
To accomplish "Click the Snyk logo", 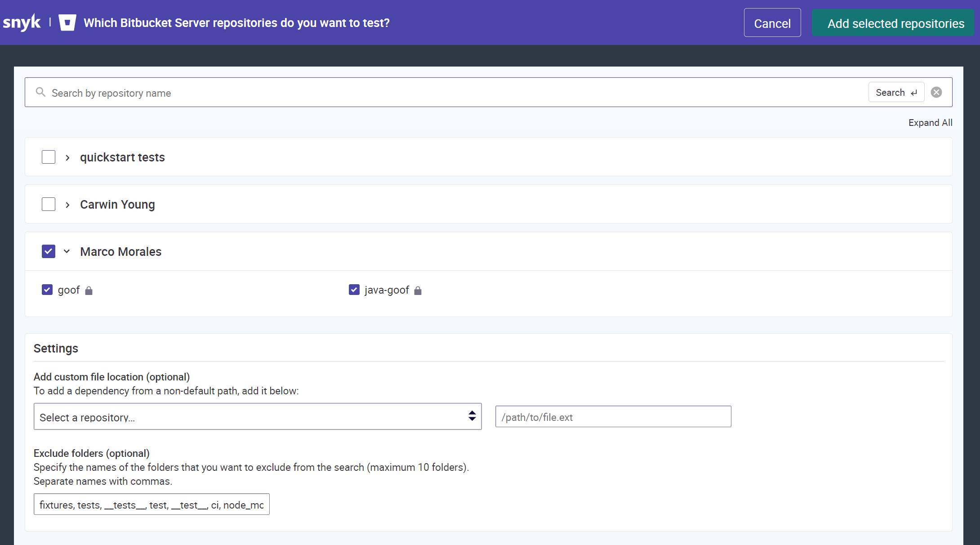I will click(22, 22).
